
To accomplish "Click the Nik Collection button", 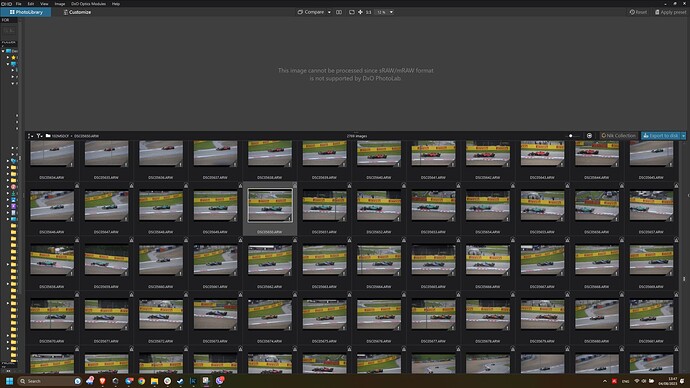I will 618,136.
